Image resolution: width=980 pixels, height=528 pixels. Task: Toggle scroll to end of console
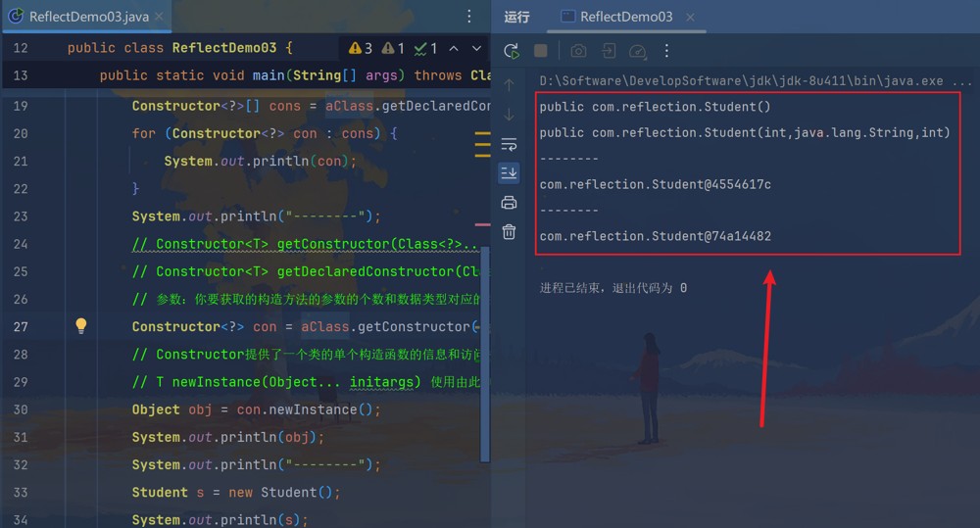[509, 172]
